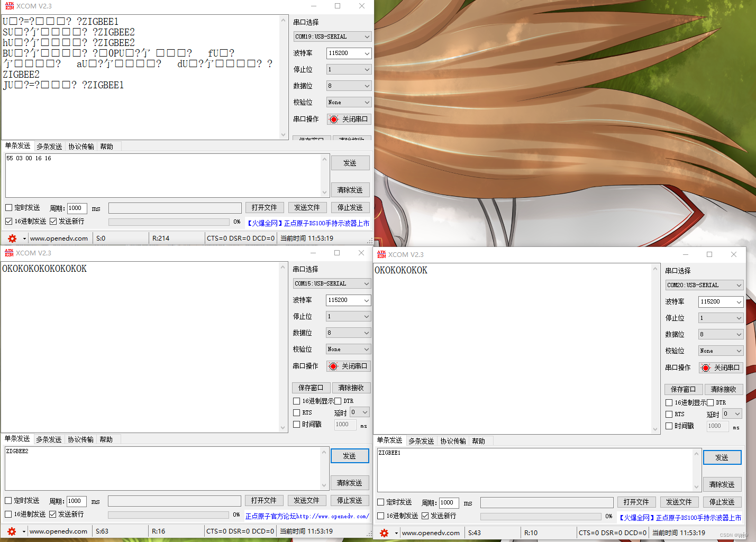The image size is (756, 542).
Task: Click the XCOM title icon of COM20 window
Action: 381,254
